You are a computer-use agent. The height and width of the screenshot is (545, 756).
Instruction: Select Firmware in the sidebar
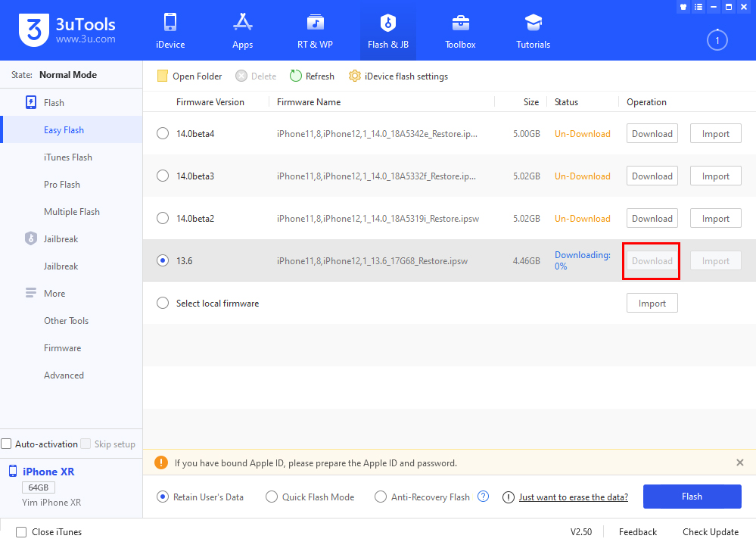click(x=62, y=348)
